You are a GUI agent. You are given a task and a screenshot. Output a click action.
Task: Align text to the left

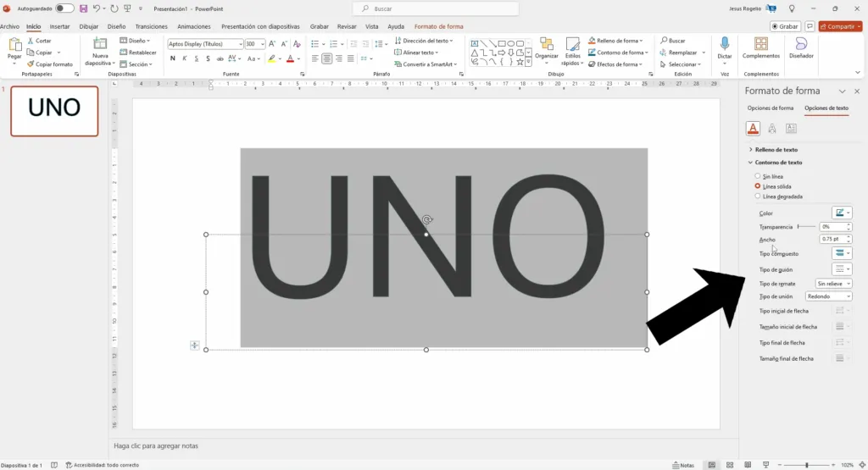[315, 58]
